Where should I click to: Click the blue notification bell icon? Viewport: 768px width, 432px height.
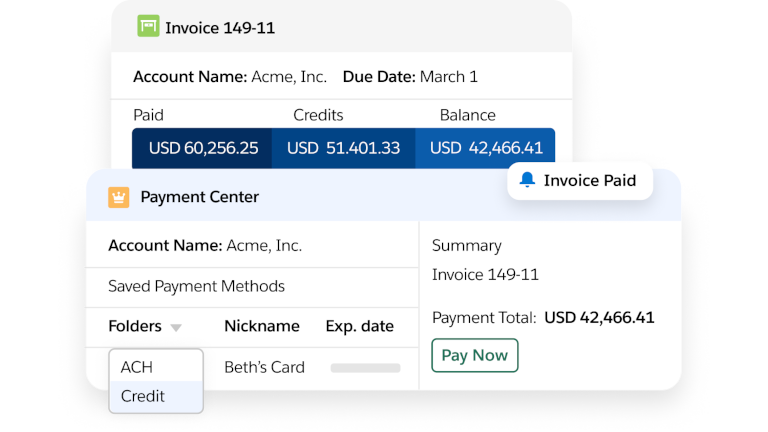click(x=527, y=181)
